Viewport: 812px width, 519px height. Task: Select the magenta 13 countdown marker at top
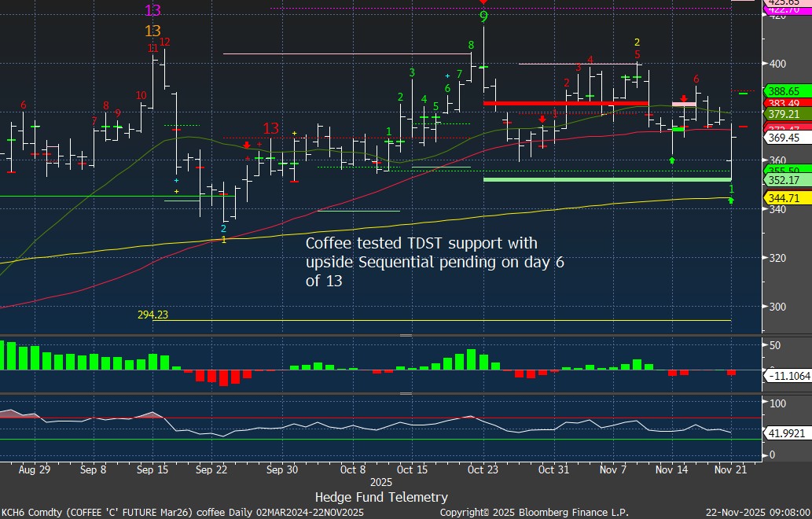click(x=153, y=11)
